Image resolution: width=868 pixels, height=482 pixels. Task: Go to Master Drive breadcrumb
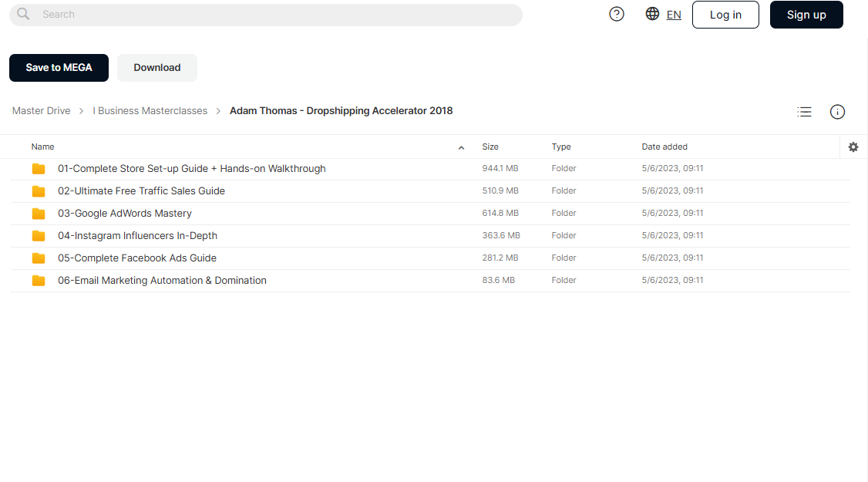coord(42,111)
